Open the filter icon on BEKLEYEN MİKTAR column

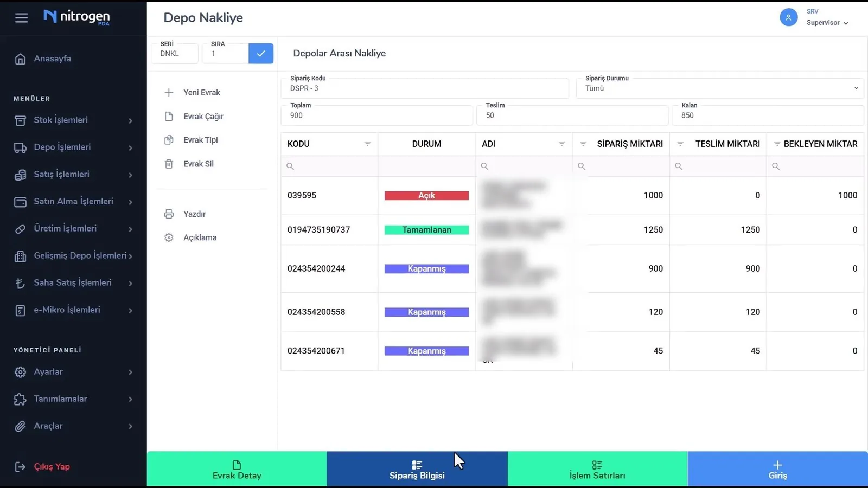click(x=777, y=144)
